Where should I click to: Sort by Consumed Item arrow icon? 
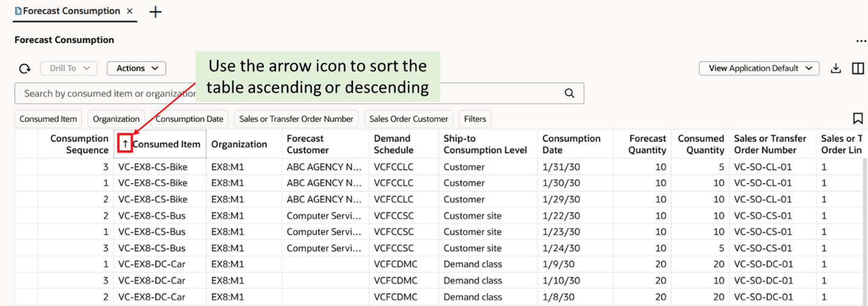pyautogui.click(x=125, y=144)
